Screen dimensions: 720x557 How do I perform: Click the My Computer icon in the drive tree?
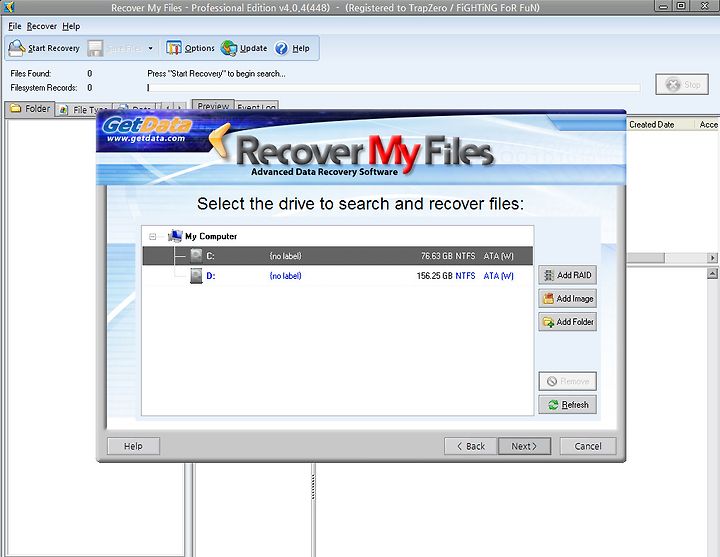pos(175,236)
